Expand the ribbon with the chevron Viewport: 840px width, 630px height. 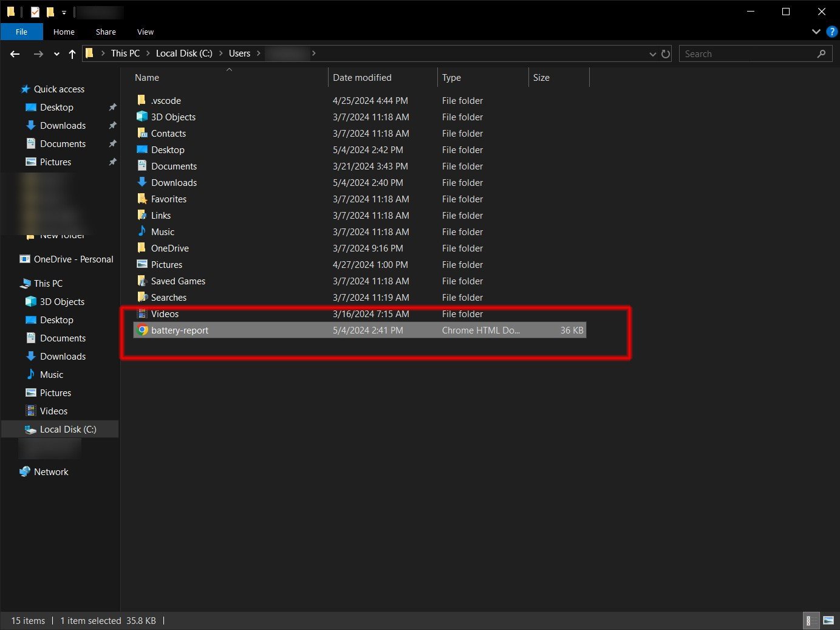[816, 32]
